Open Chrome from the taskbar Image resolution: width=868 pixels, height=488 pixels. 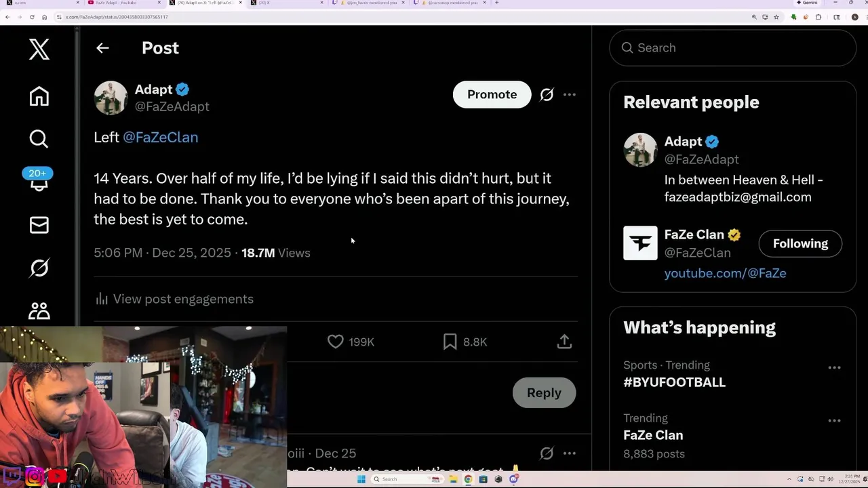(468, 479)
